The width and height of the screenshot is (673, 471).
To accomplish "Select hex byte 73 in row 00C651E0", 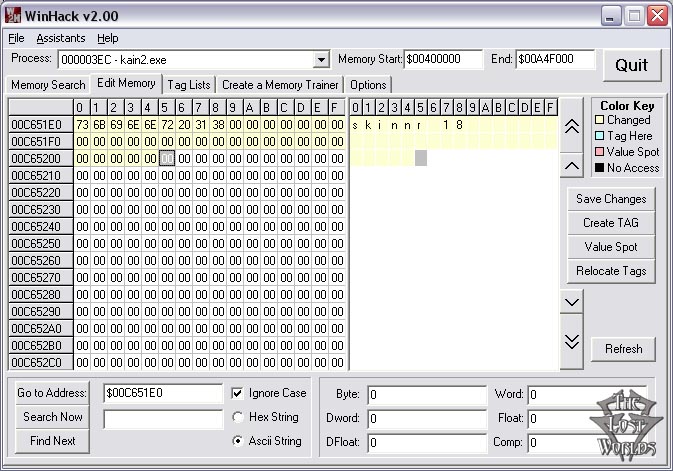I will 82,125.
